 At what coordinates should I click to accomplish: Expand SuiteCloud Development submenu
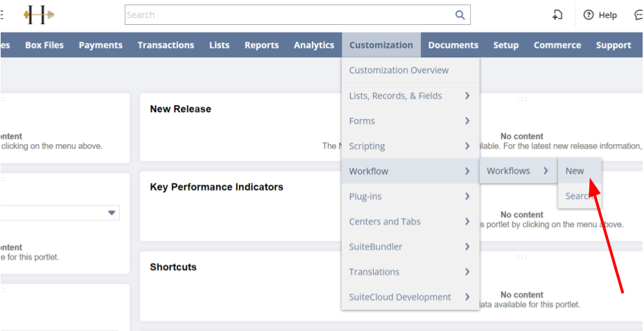468,297
